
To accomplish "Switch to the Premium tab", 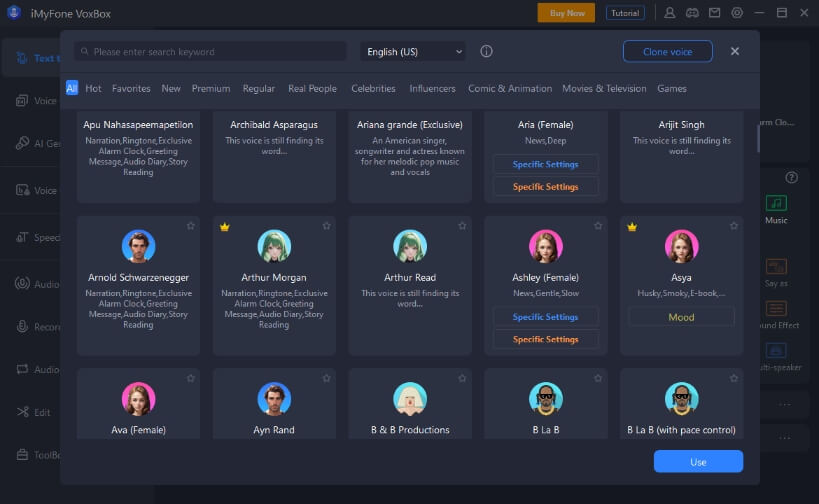I will [210, 88].
